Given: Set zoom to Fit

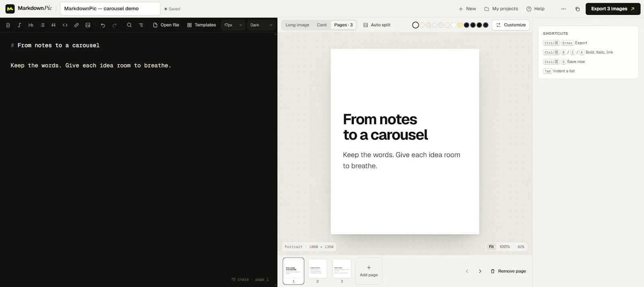Looking at the screenshot, I should click(491, 247).
